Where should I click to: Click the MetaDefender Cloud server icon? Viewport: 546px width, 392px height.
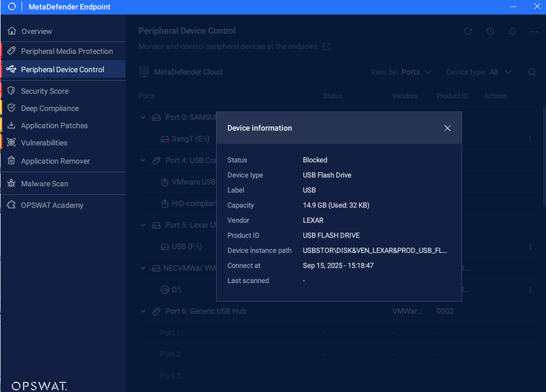[x=144, y=72]
